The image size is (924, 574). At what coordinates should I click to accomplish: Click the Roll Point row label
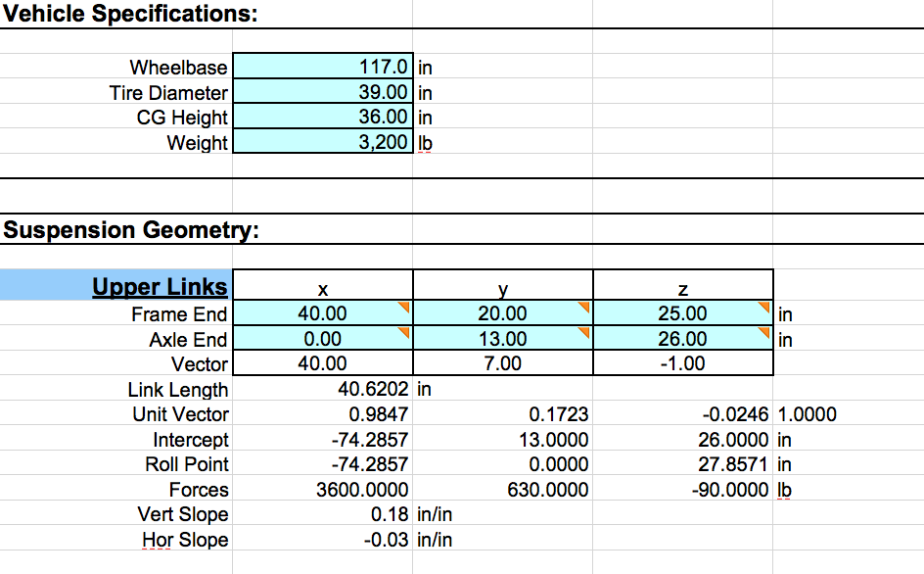(x=187, y=464)
